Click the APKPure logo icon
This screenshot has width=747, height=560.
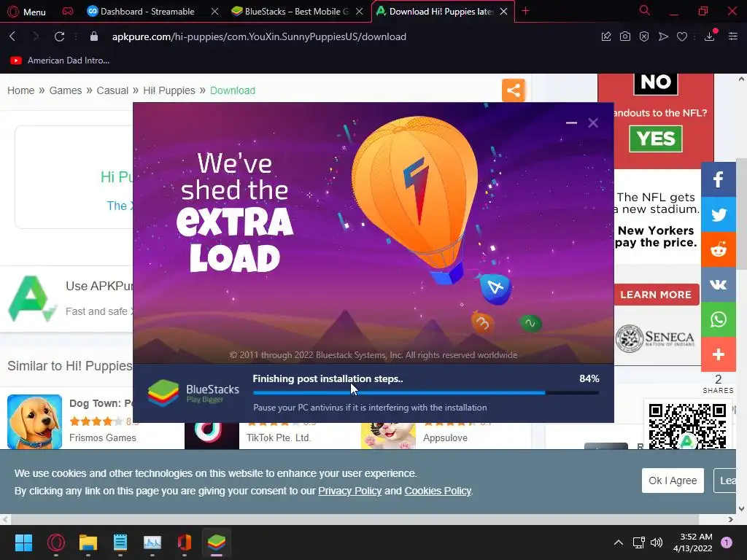[32, 299]
